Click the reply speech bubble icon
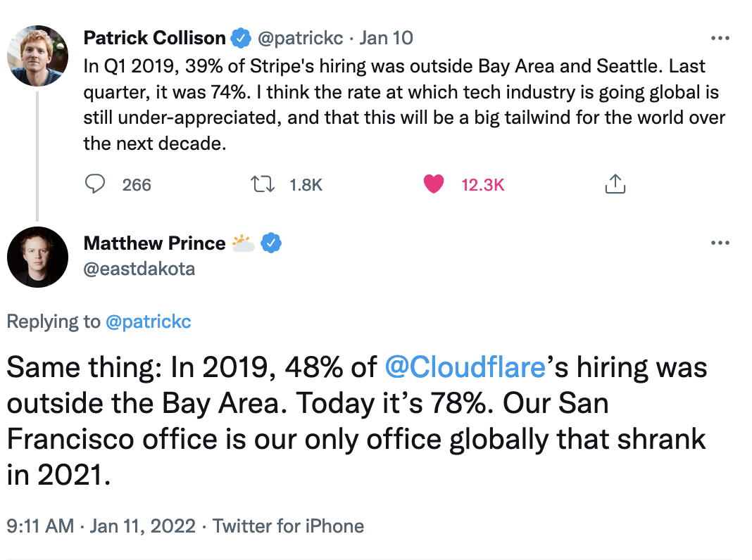The width and height of the screenshot is (752, 560). pos(95,184)
